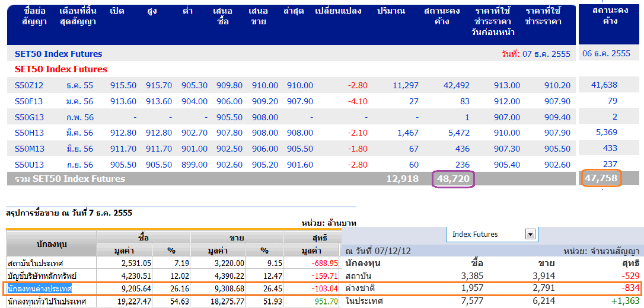The width and height of the screenshot is (644, 308).
Task: Open the S50F13 contract link
Action: point(29,101)
